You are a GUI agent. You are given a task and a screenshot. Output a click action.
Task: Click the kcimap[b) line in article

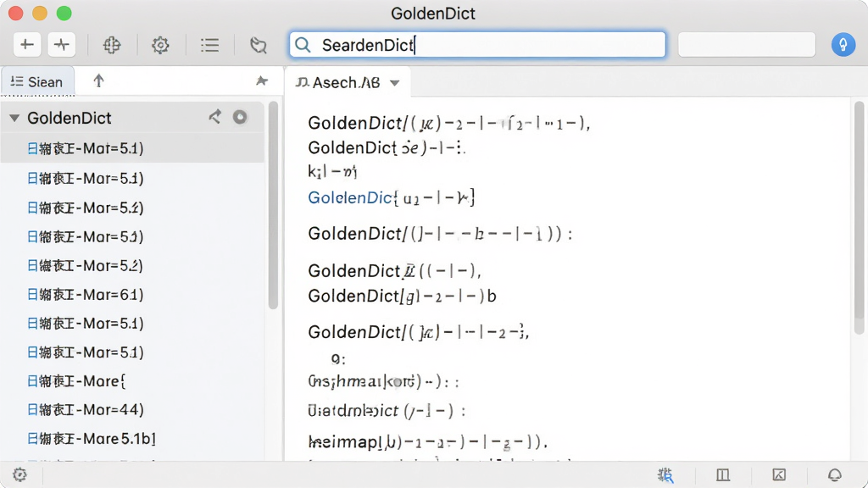(x=427, y=441)
